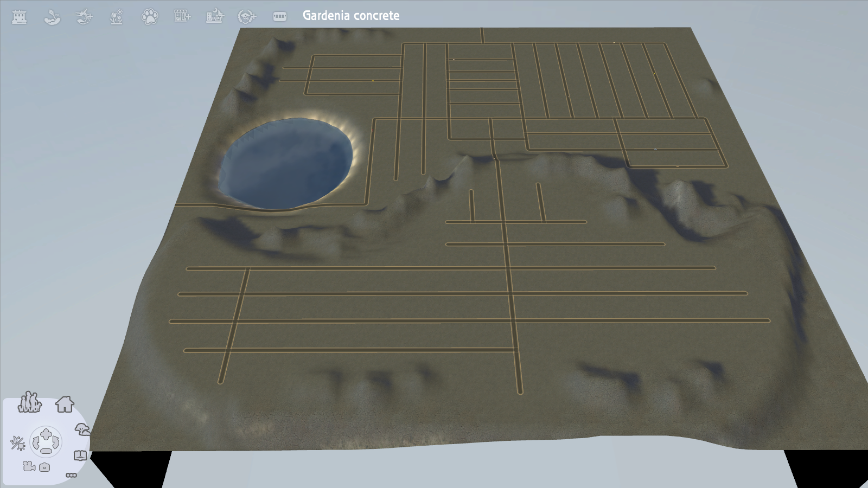Select the paw animals tool in top toolbar
Image resolution: width=868 pixels, height=488 pixels.
[x=150, y=16]
